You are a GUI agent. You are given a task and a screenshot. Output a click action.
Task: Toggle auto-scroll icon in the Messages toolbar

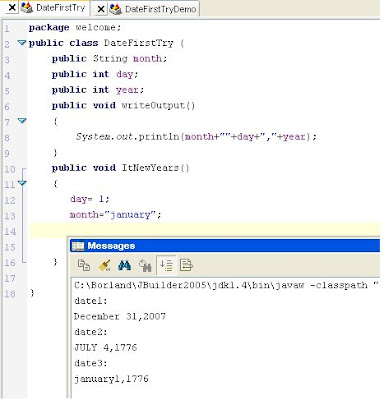[166, 265]
